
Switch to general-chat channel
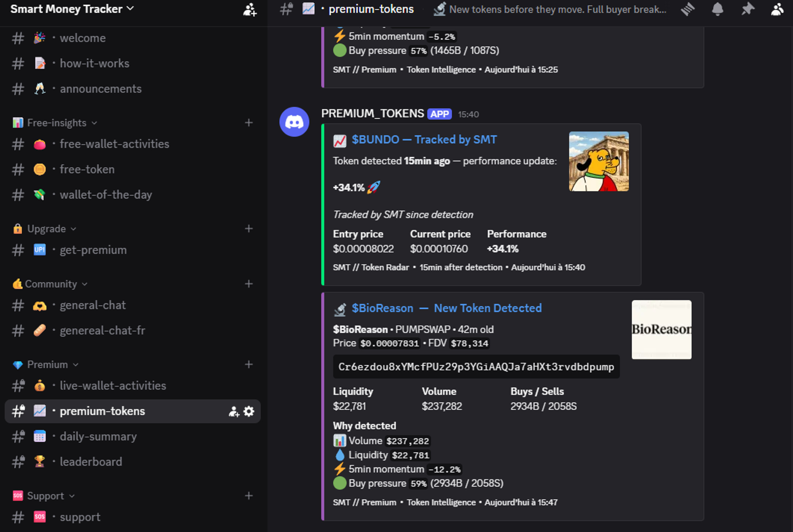click(132, 305)
